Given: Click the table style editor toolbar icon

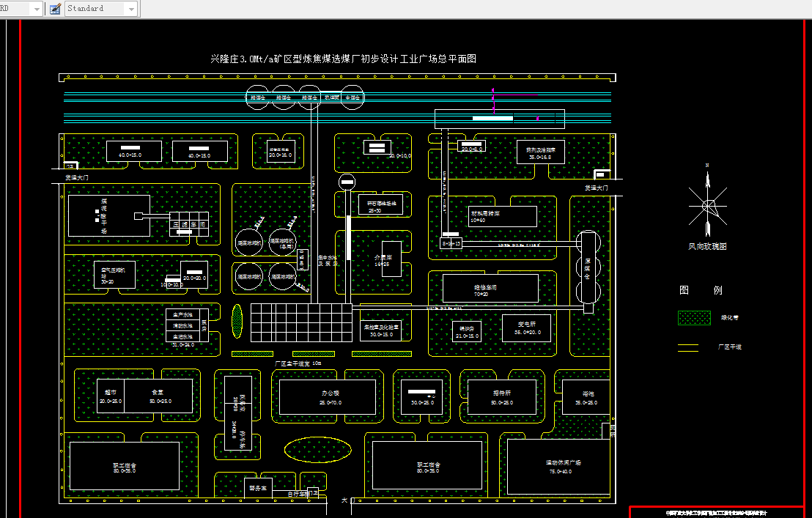Looking at the screenshot, I should [x=54, y=9].
